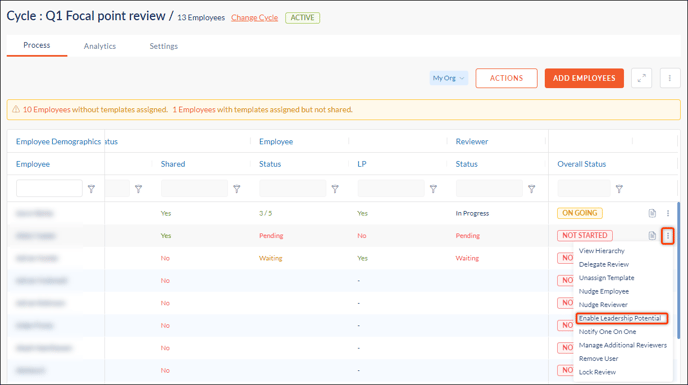Switch to the Analytics tab

point(100,46)
